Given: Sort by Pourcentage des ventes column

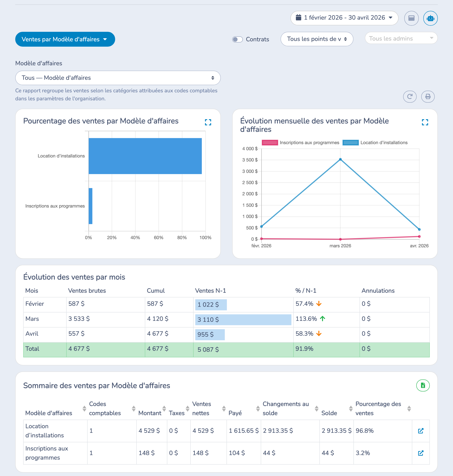Looking at the screenshot, I should 409,408.
